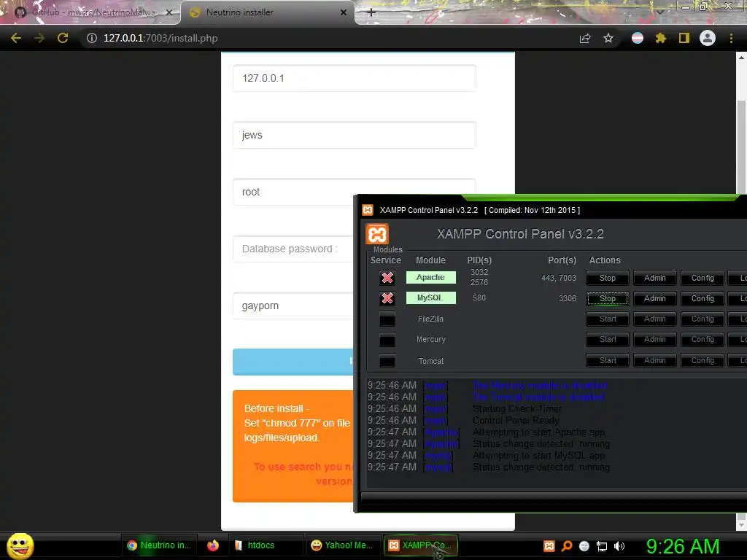The image size is (747, 560).
Task: Click the browser forward arrow
Action: coord(39,38)
